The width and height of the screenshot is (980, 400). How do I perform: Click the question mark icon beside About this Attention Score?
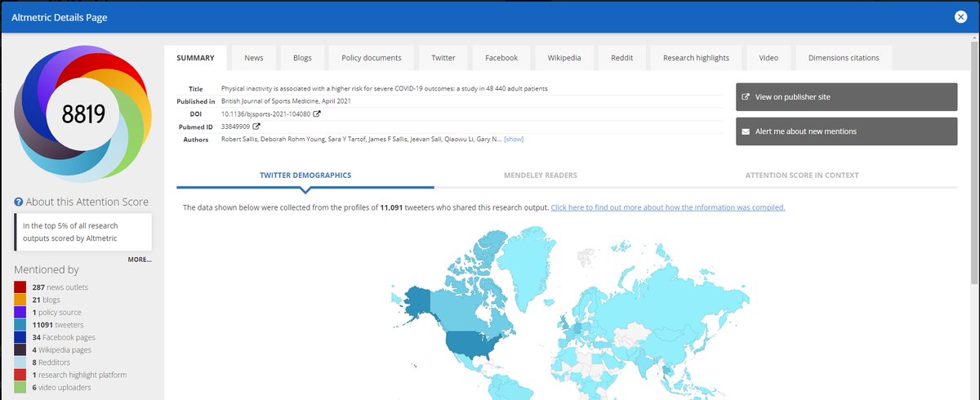18,202
